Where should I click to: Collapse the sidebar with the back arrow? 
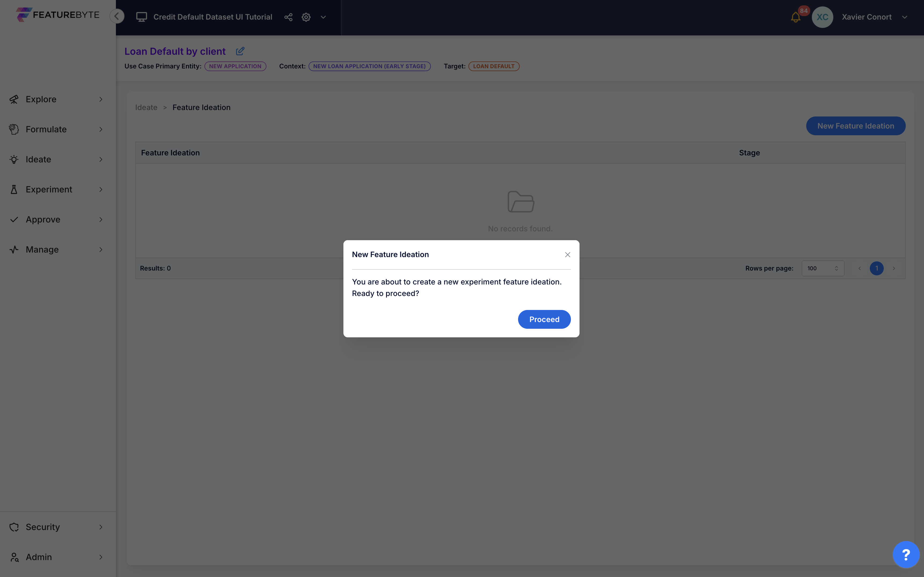click(x=117, y=16)
